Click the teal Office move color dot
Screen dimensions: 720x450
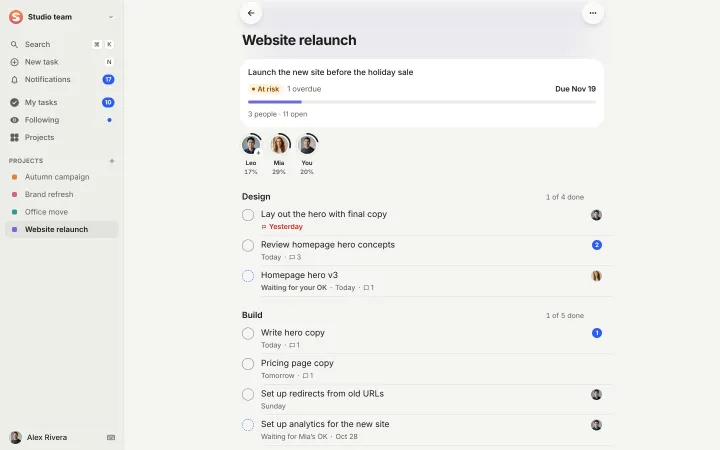14,212
